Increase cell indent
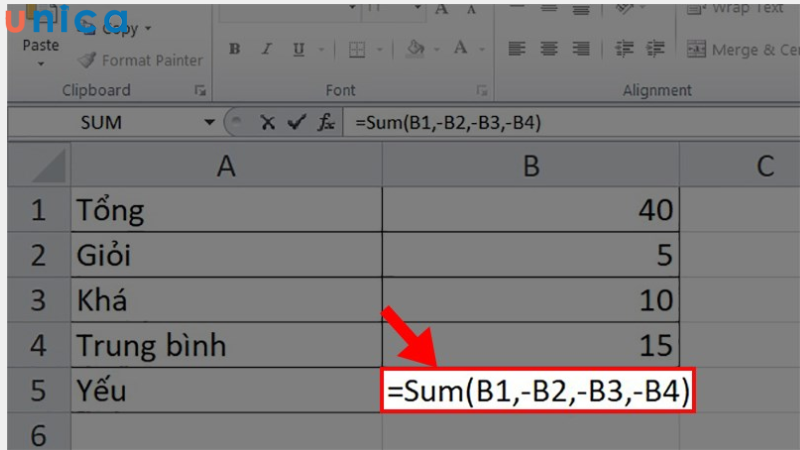 coord(656,49)
